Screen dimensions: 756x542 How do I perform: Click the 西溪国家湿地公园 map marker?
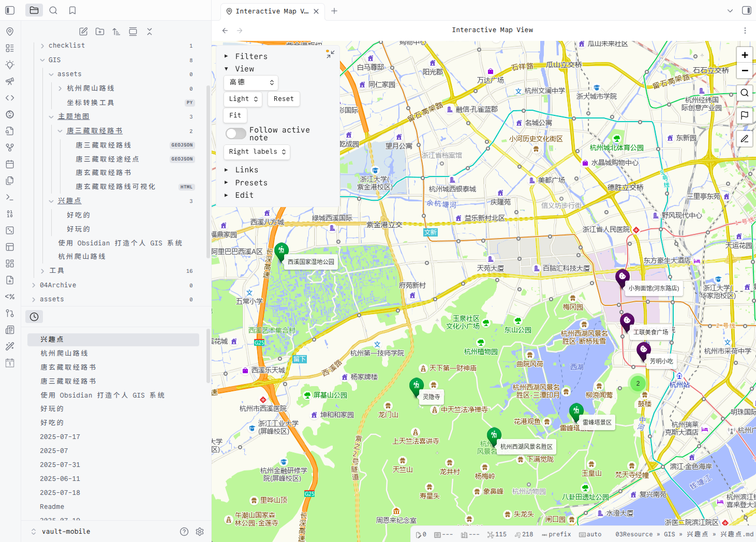coord(281,251)
